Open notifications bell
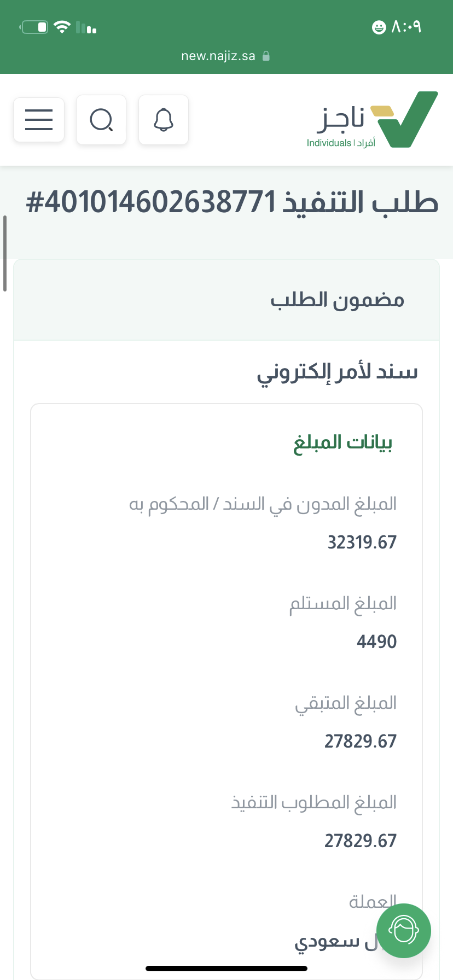Image resolution: width=453 pixels, height=980 pixels. [164, 120]
